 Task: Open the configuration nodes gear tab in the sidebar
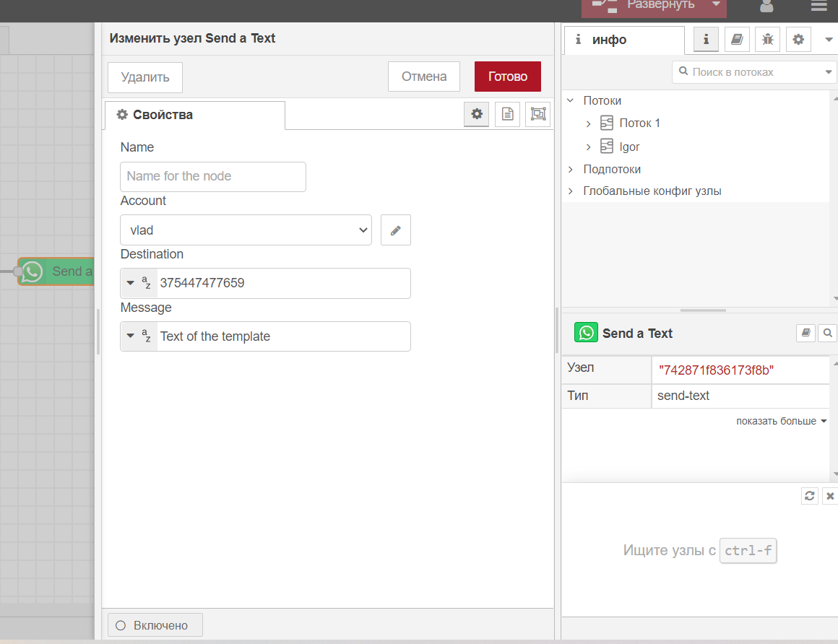coord(798,40)
